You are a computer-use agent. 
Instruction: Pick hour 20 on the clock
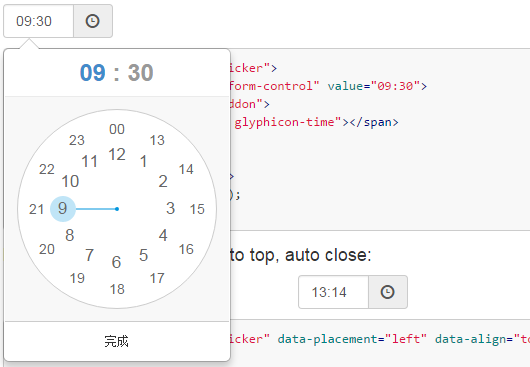point(47,249)
